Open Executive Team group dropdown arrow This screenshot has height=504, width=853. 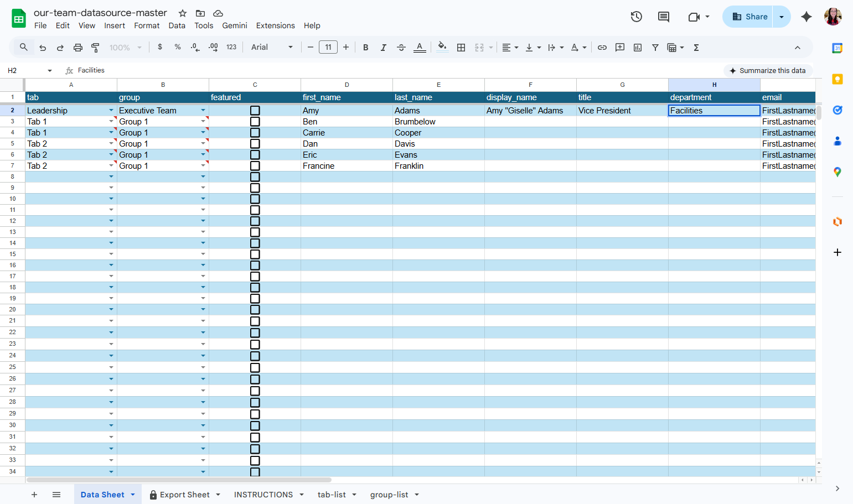point(203,111)
